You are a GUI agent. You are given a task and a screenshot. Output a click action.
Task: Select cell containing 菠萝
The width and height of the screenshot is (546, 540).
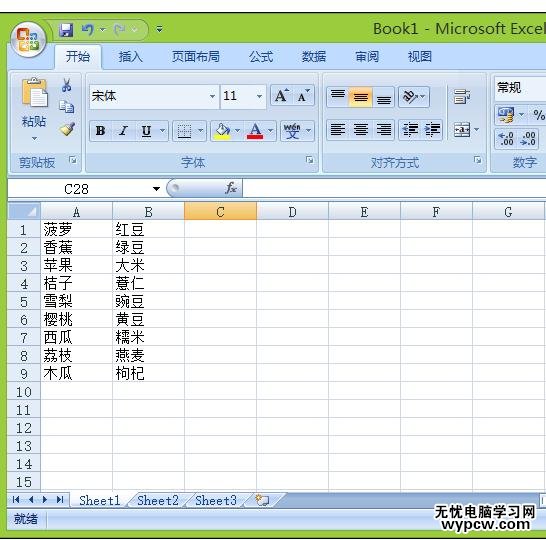pyautogui.click(x=77, y=230)
